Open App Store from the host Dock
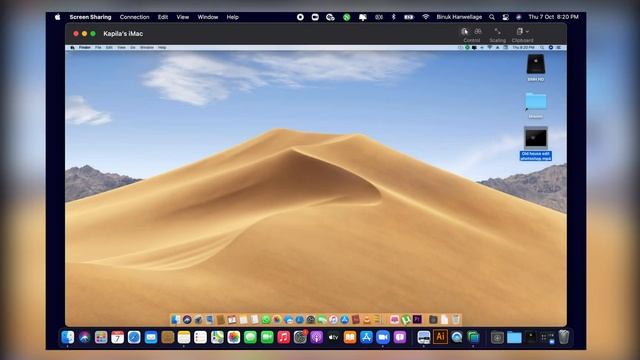640x360 pixels. click(x=367, y=337)
